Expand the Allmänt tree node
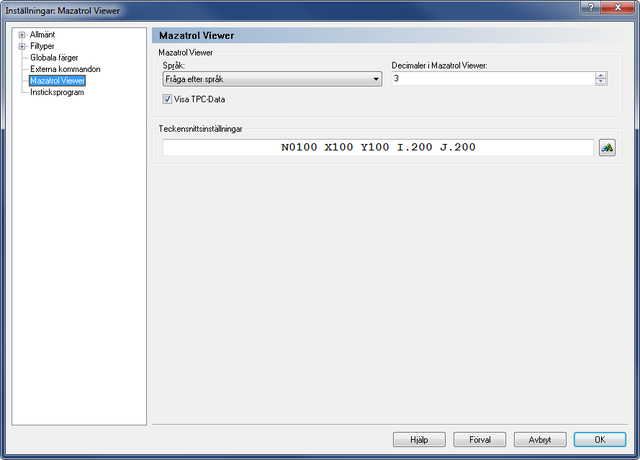The height and width of the screenshot is (460, 640). tap(22, 35)
